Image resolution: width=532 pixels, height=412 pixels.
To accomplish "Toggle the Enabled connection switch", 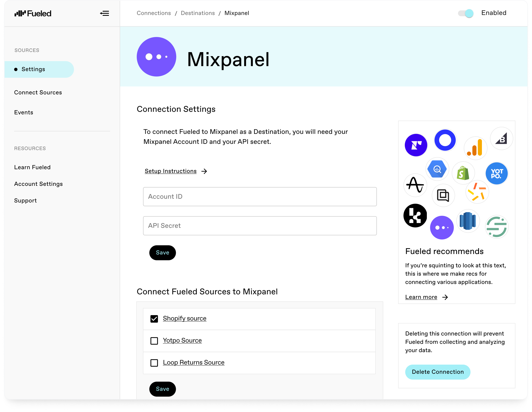I will point(466,13).
